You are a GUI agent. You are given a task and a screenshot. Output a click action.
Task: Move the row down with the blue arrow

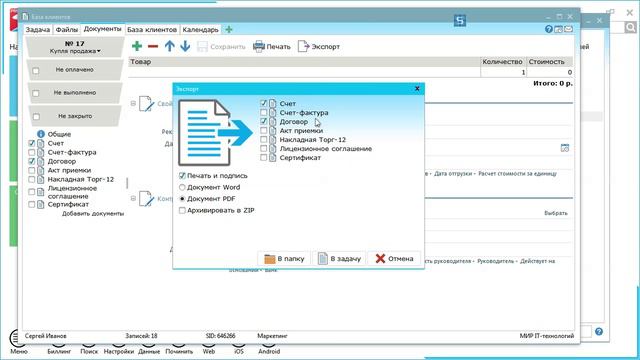coord(185,47)
